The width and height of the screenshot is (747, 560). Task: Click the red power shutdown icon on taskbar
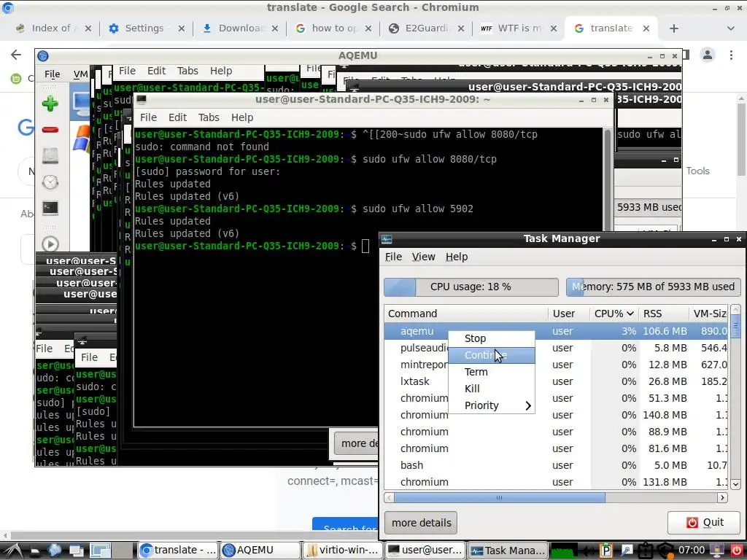[737, 551]
